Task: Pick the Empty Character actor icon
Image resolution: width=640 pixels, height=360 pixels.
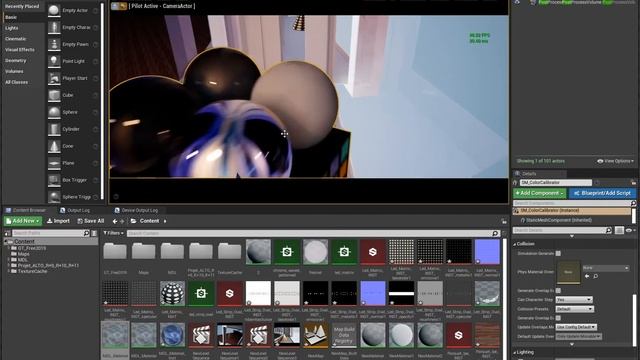Action: (54, 27)
